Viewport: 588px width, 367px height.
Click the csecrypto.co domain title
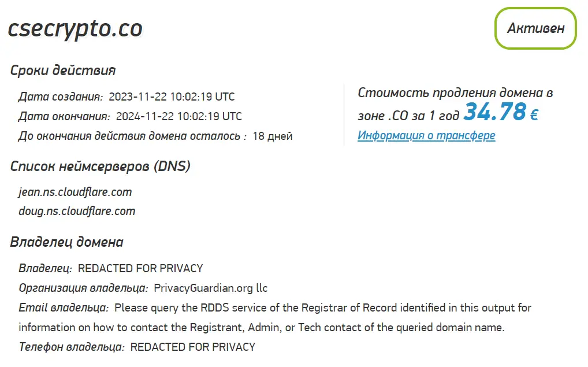tap(74, 27)
